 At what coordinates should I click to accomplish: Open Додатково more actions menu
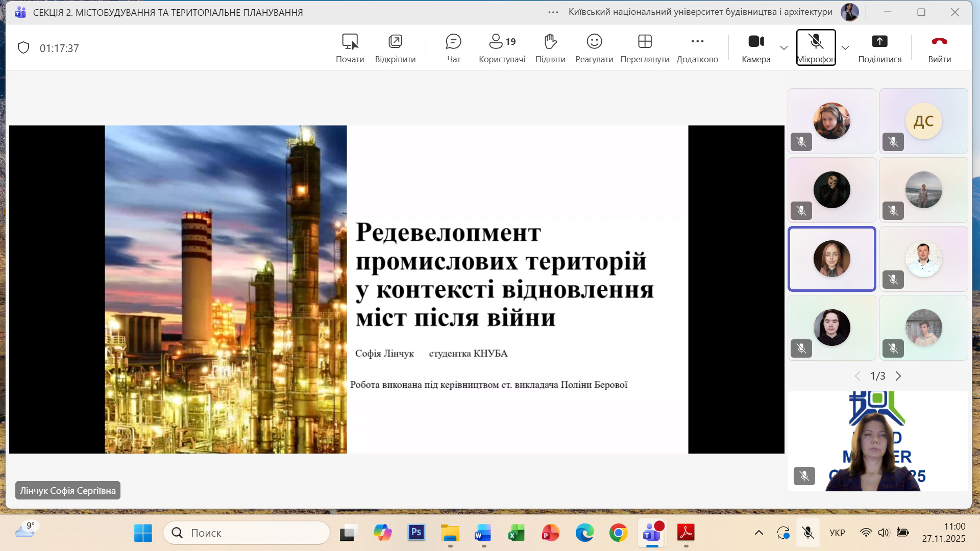click(x=697, y=48)
